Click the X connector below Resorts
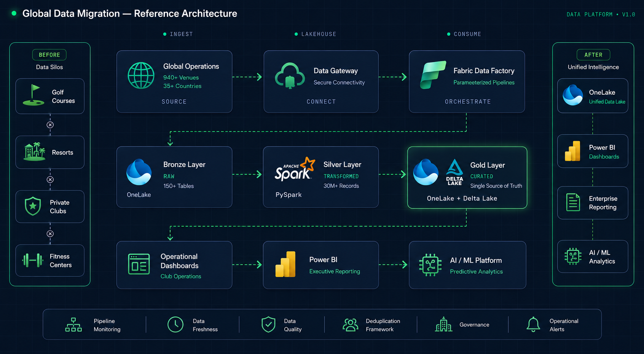The width and height of the screenshot is (644, 354). click(x=50, y=180)
